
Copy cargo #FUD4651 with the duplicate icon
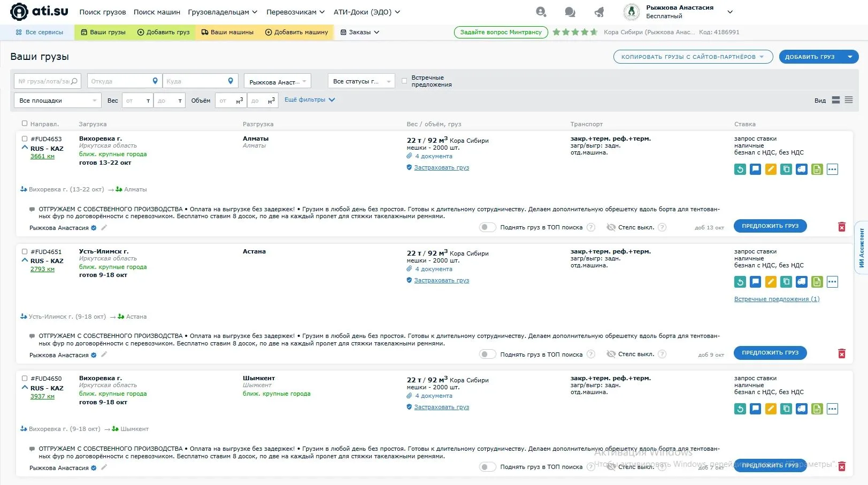786,282
